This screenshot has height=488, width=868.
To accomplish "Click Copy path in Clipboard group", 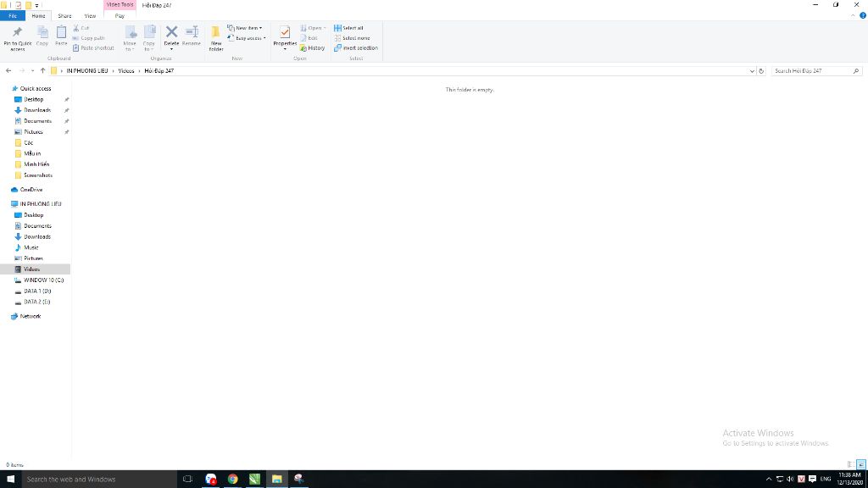I will click(x=88, y=37).
